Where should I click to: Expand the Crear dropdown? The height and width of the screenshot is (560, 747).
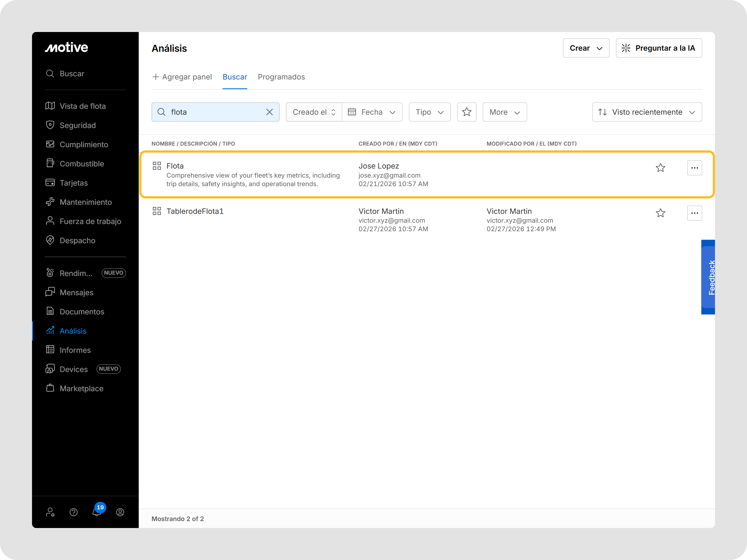[x=586, y=48]
